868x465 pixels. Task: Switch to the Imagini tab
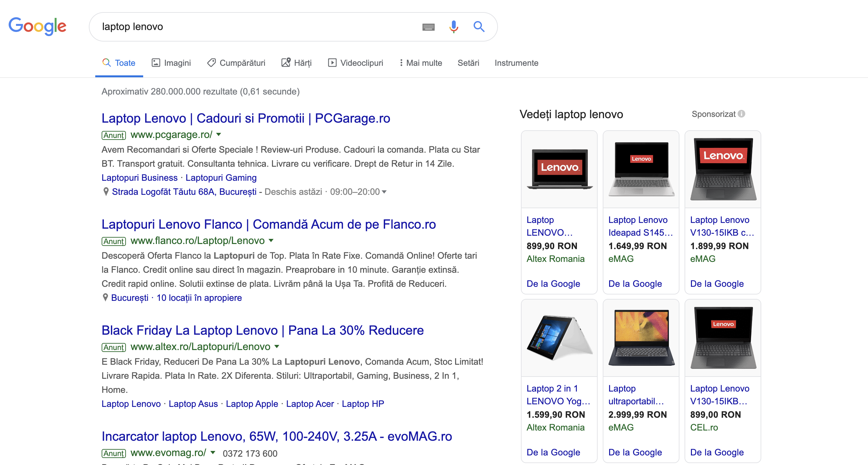(x=171, y=63)
